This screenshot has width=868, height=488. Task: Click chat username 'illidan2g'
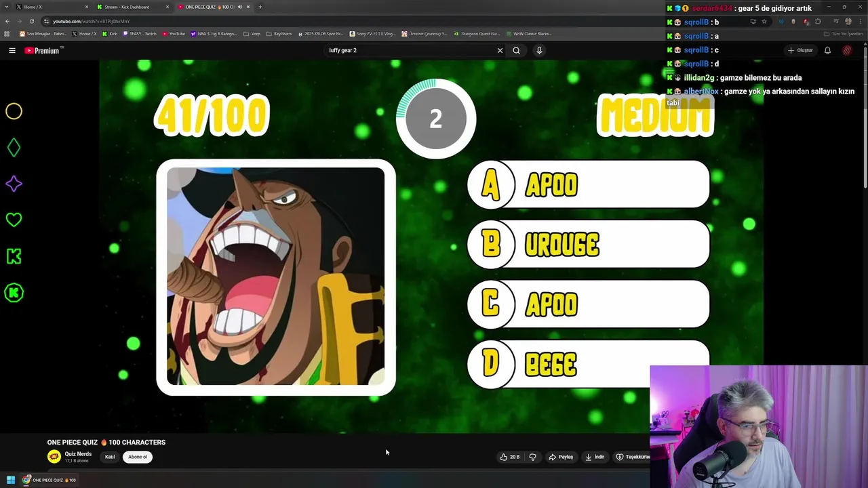point(698,77)
